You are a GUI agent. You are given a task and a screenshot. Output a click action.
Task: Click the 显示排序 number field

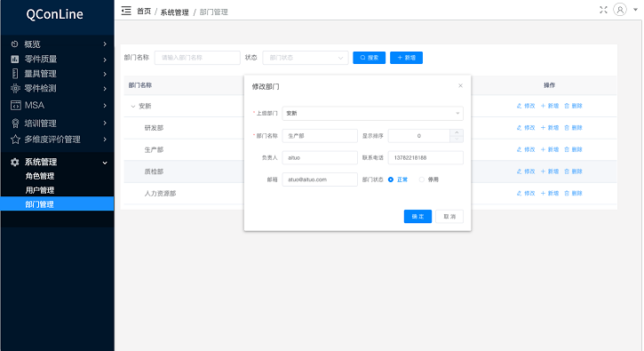click(419, 136)
